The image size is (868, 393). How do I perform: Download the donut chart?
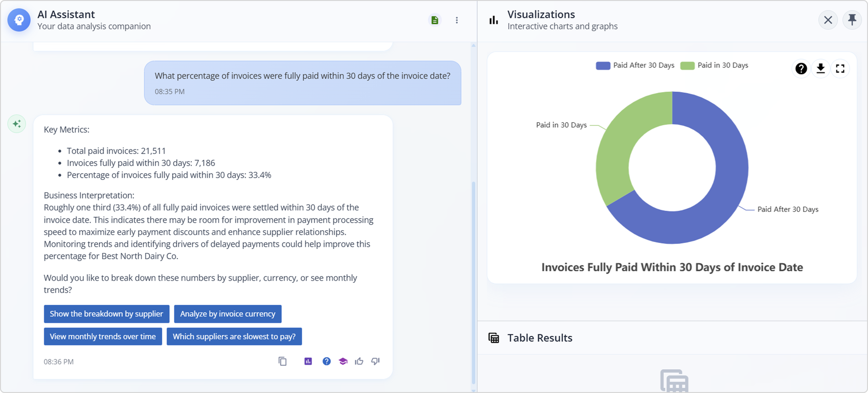[821, 68]
